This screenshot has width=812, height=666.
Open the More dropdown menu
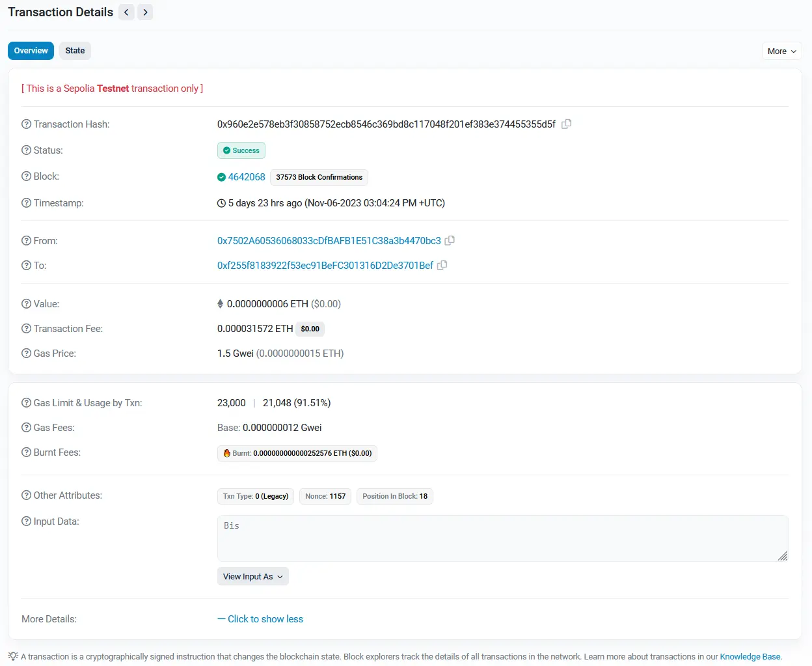pyautogui.click(x=781, y=51)
